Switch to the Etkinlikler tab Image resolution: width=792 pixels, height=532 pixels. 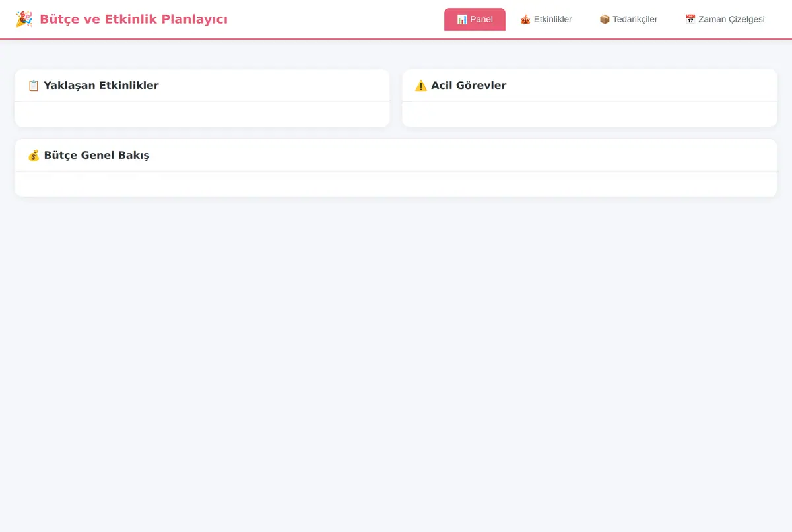point(546,19)
